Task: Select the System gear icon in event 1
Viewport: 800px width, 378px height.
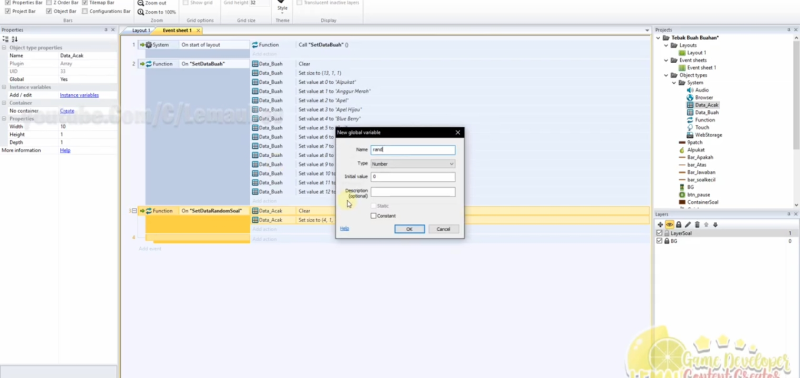Action: pyautogui.click(x=149, y=45)
